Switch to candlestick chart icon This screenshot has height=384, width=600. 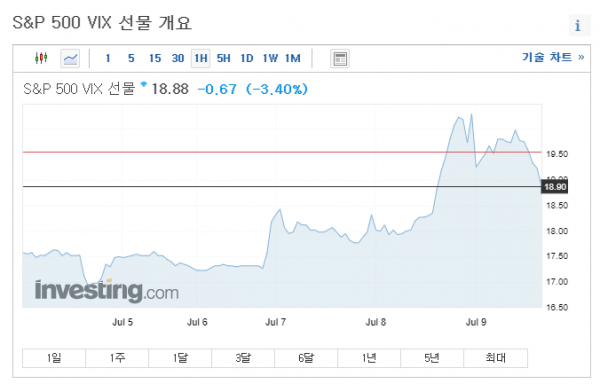41,58
